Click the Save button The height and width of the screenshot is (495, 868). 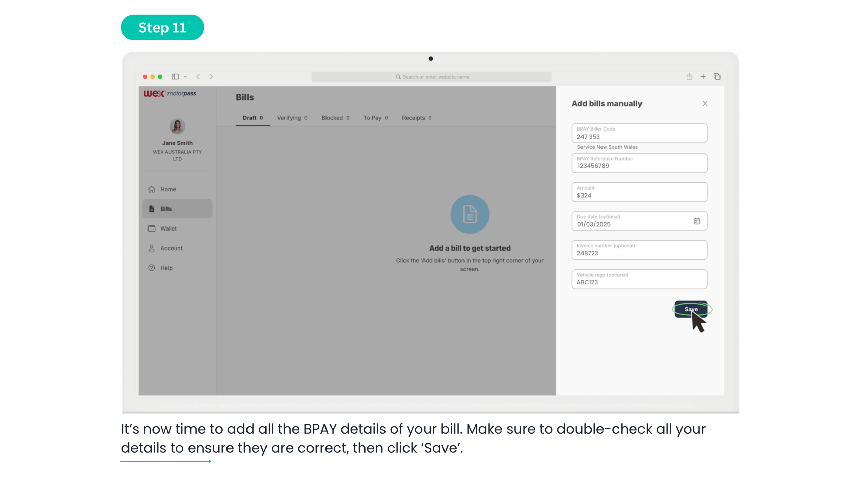pyautogui.click(x=691, y=309)
